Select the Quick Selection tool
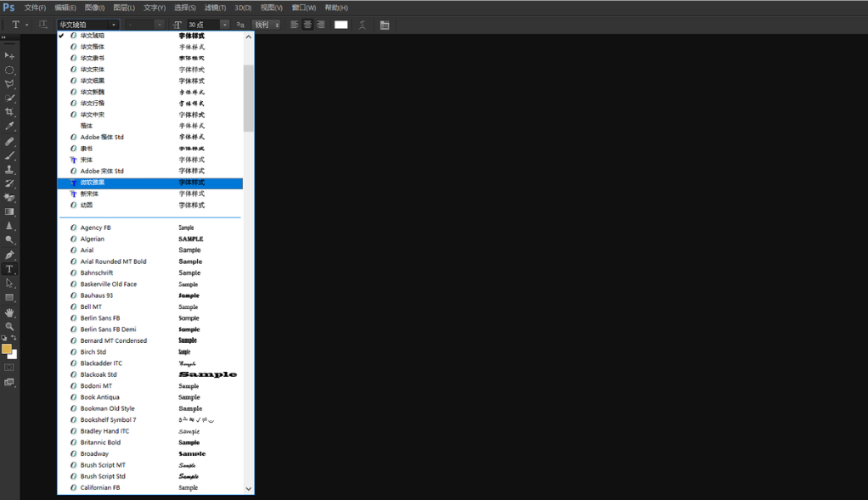This screenshot has height=500, width=868. (x=9, y=98)
